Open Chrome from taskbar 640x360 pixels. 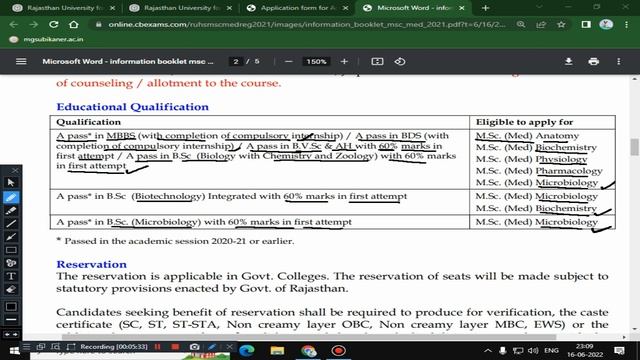(308, 351)
